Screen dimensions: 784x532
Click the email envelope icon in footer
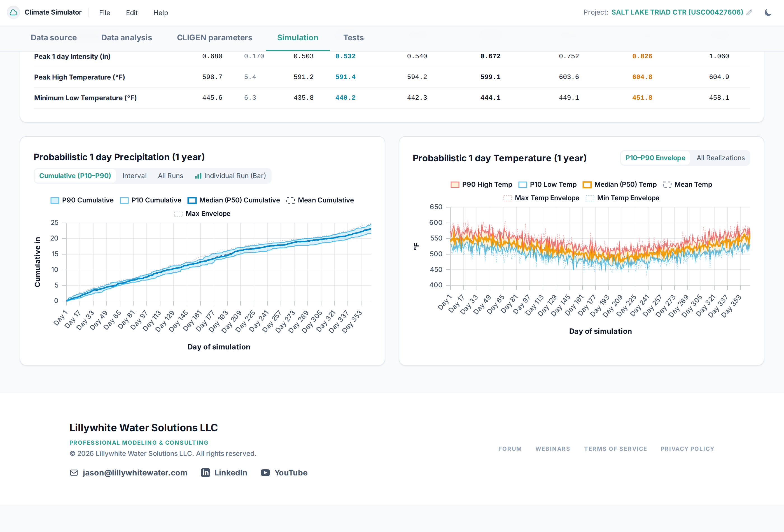74,473
